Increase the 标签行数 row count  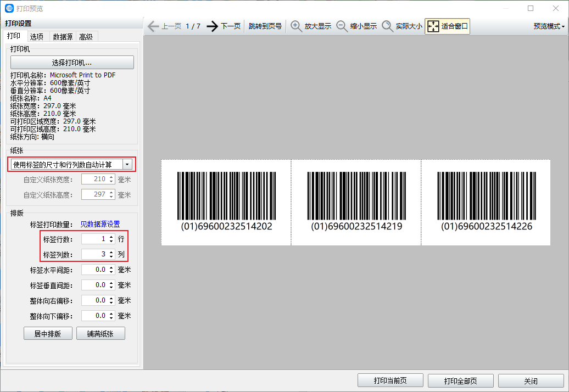coord(111,237)
